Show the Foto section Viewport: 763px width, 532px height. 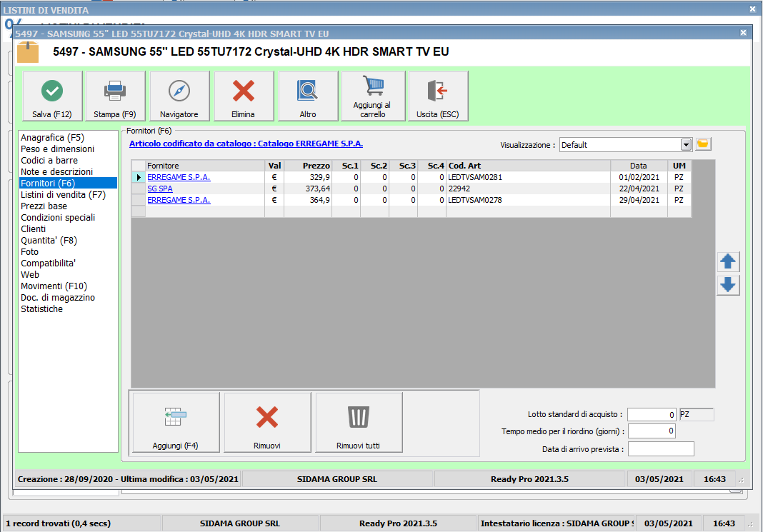click(x=30, y=252)
